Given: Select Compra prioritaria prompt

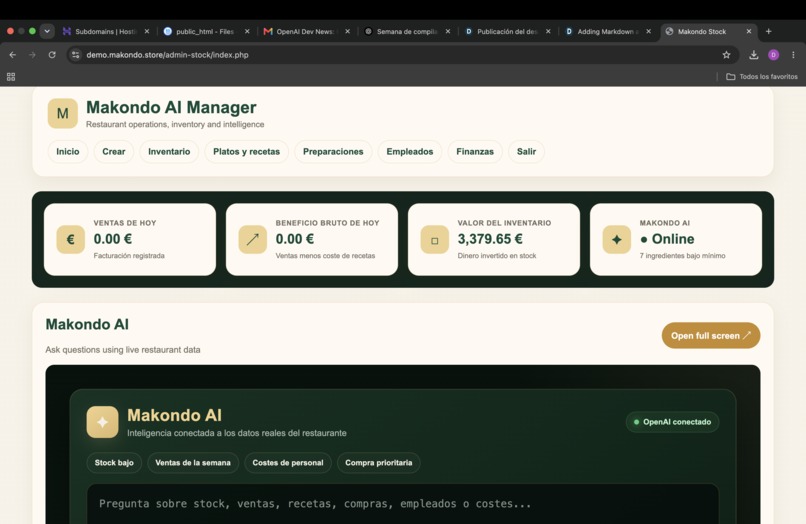Looking at the screenshot, I should click(379, 463).
